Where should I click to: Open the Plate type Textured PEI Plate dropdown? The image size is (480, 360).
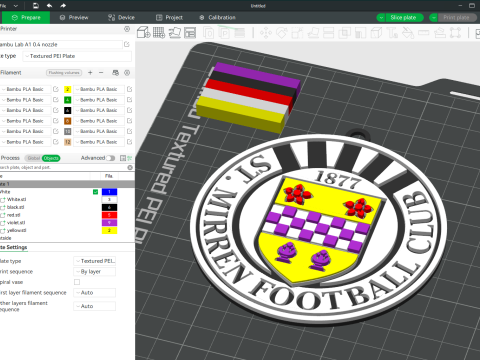pyautogui.click(x=78, y=56)
